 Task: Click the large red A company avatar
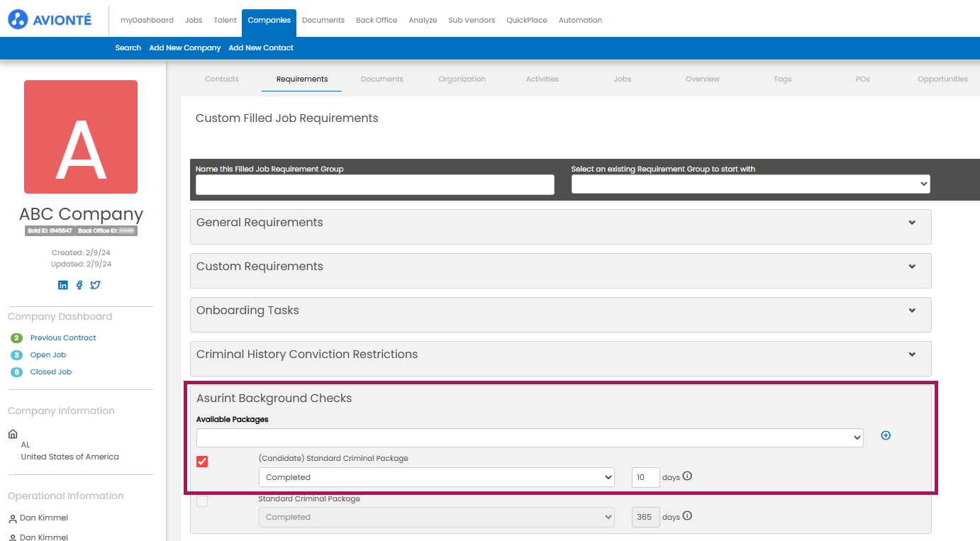81,137
